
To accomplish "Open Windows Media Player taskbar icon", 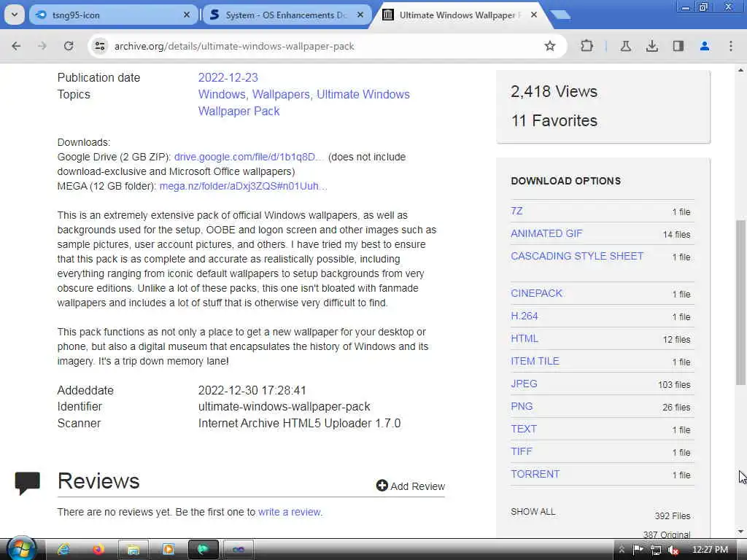I will coord(168,550).
